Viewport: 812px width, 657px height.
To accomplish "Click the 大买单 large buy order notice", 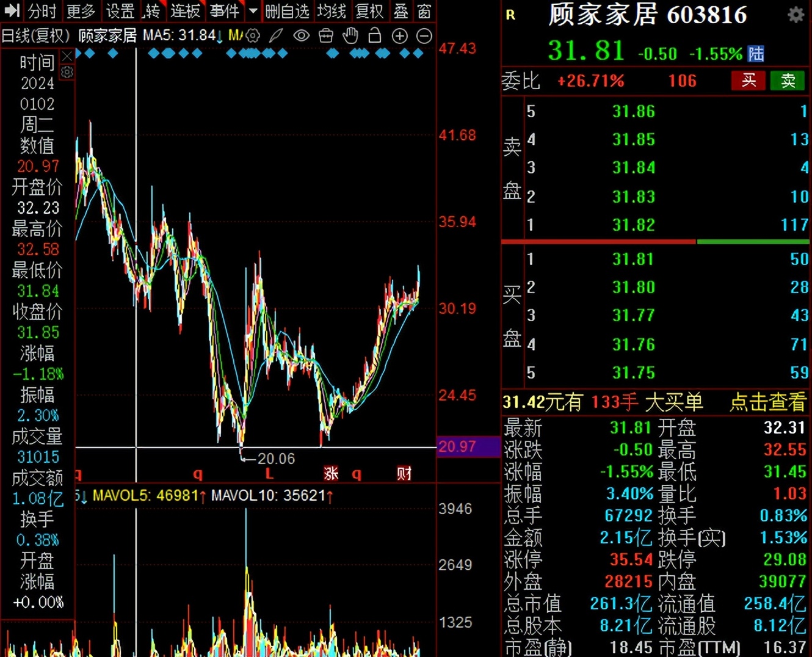I will (674, 402).
